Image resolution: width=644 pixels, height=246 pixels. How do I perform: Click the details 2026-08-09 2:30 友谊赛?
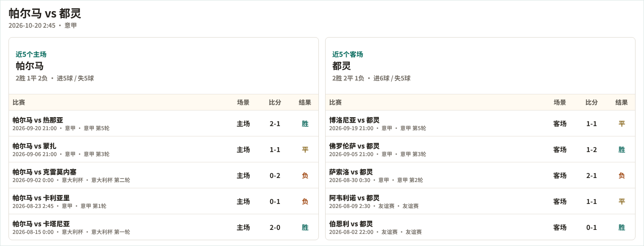(374, 206)
